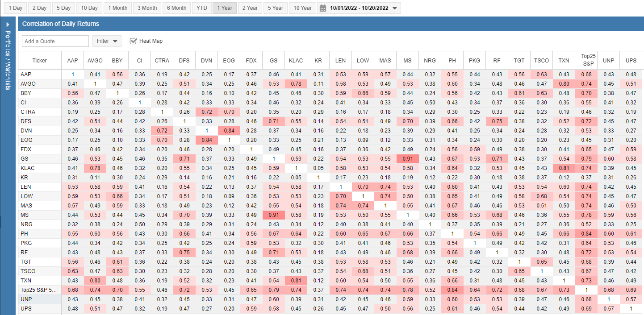This screenshot has width=644, height=315.
Task: Select the KLAC column header
Action: (296, 60)
